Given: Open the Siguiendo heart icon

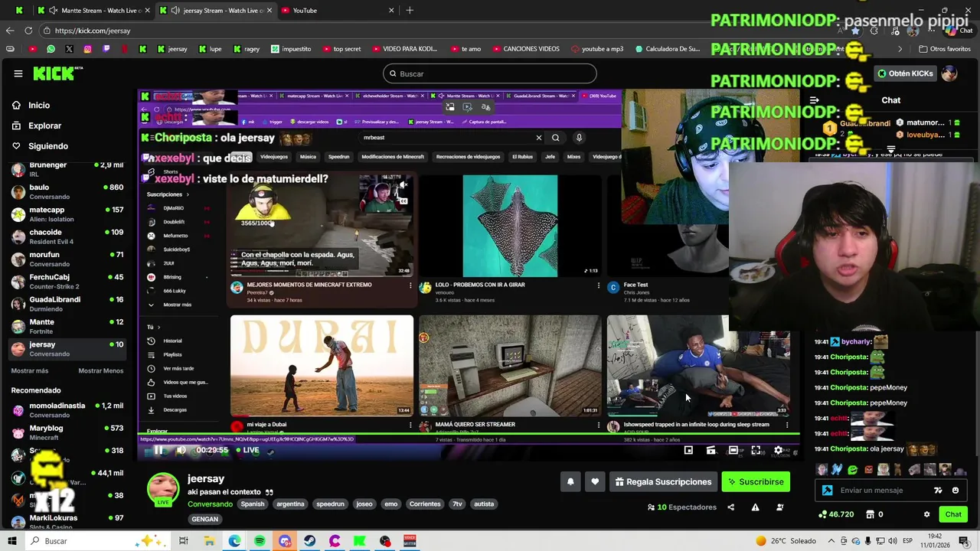Looking at the screenshot, I should [x=16, y=146].
